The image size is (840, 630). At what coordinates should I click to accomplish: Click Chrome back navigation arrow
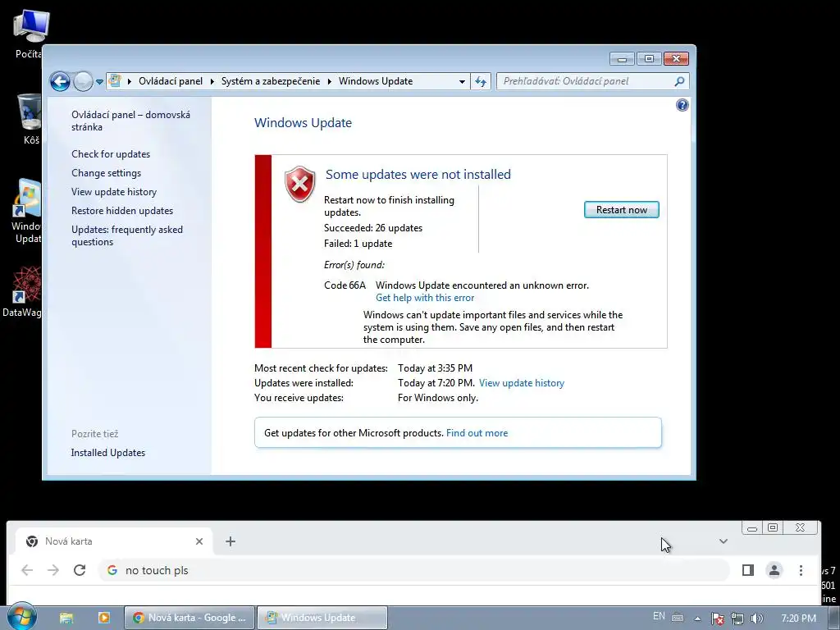pos(27,571)
